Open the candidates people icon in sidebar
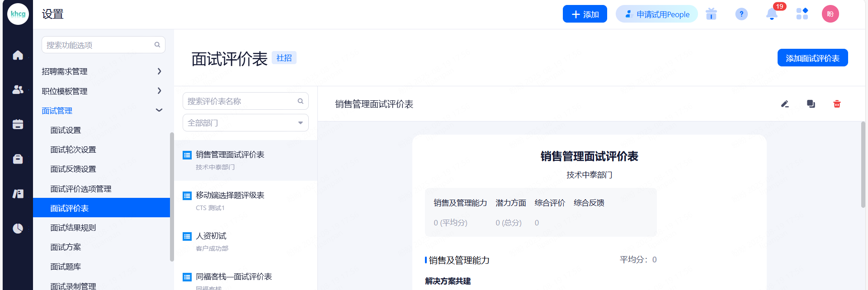Image resolution: width=868 pixels, height=290 pixels. (18, 90)
